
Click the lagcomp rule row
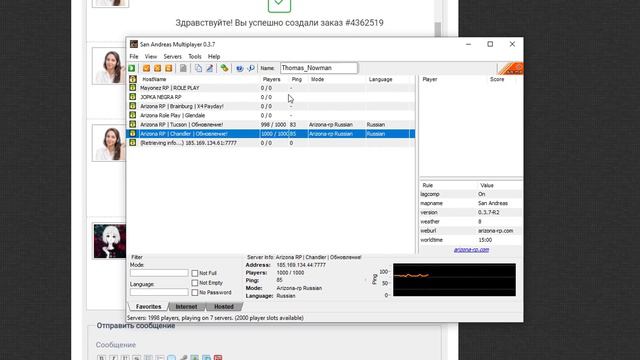tap(471, 194)
